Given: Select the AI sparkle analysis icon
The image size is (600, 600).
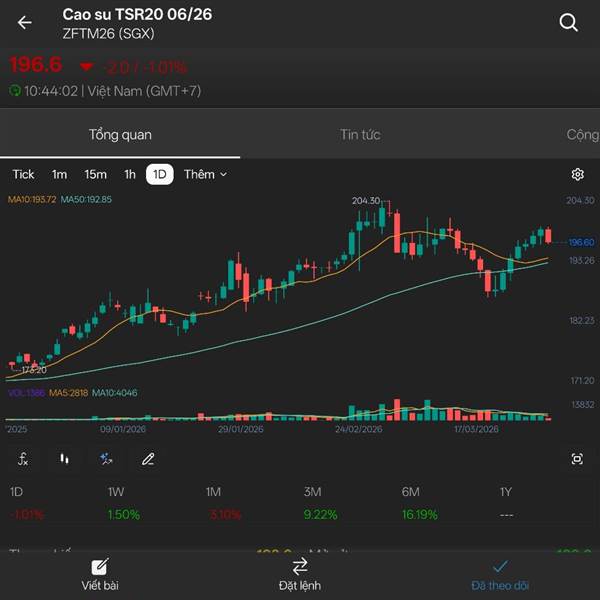Looking at the screenshot, I should pyautogui.click(x=106, y=459).
